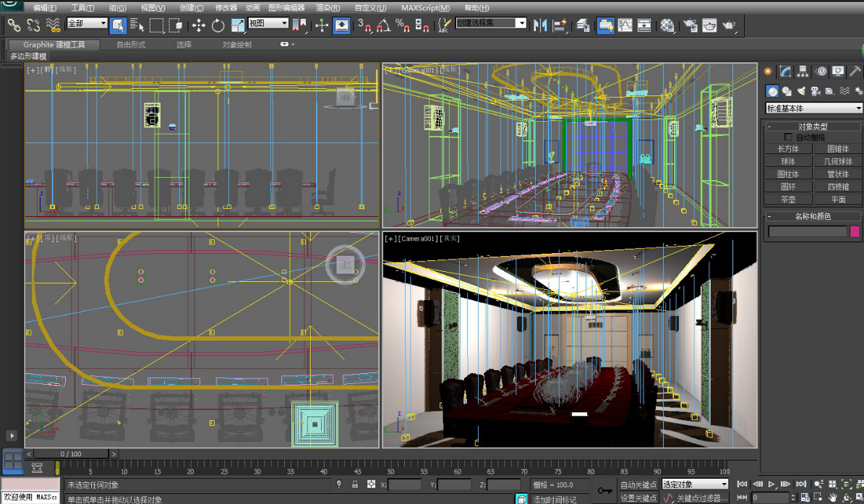The image size is (864, 504).
Task: Open the 编辑(E) menu
Action: pyautogui.click(x=45, y=8)
